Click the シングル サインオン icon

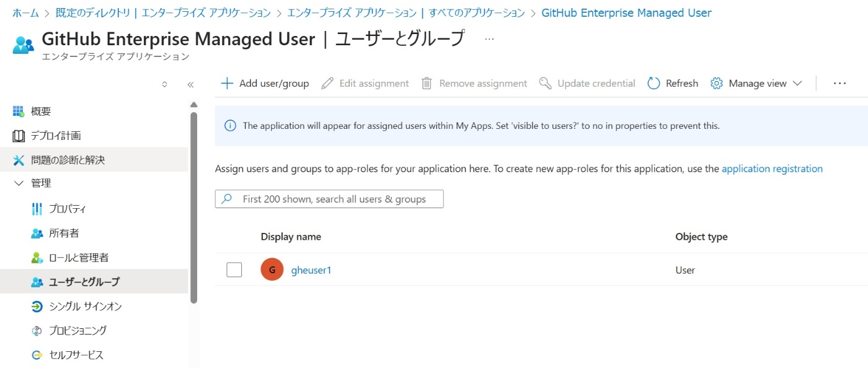(37, 306)
